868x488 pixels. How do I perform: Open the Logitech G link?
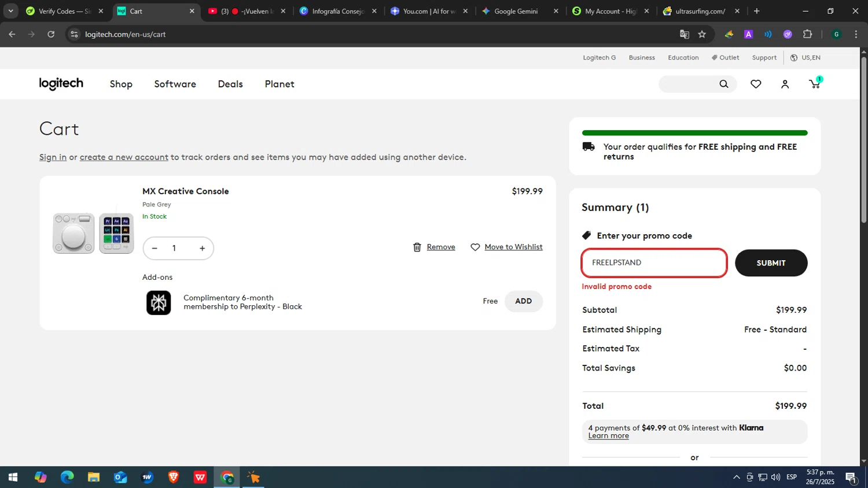tap(599, 57)
